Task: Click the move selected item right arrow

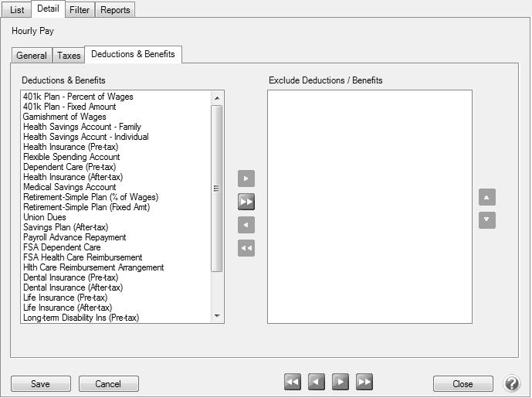Action: tap(246, 179)
